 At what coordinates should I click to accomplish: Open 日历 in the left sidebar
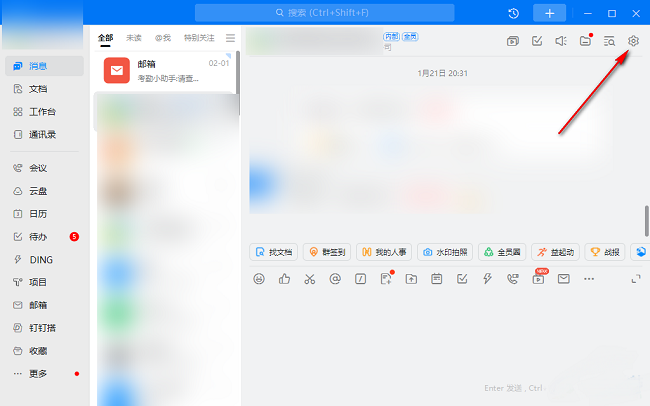pyautogui.click(x=37, y=212)
